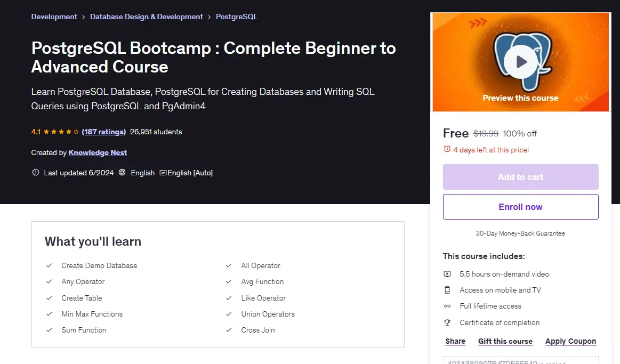Click checkmark beside Any Operator
Screen dimensions: 620x364
pyautogui.click(x=49, y=281)
